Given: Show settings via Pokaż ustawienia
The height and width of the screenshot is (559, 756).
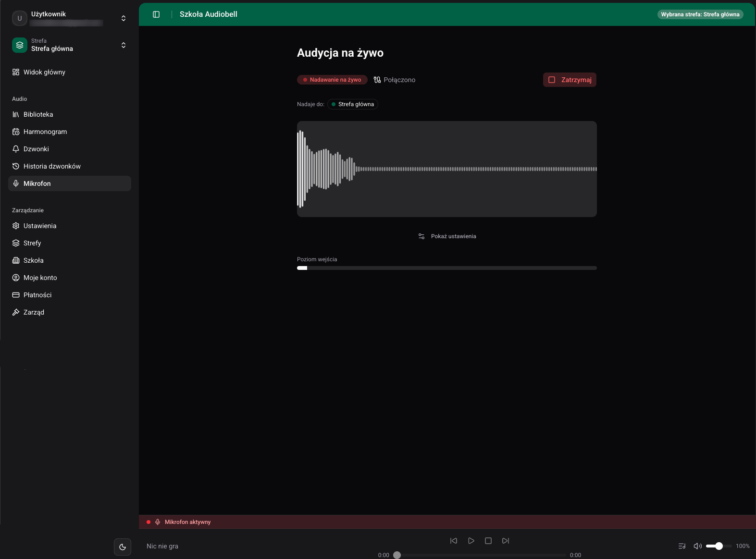Looking at the screenshot, I should click(447, 236).
